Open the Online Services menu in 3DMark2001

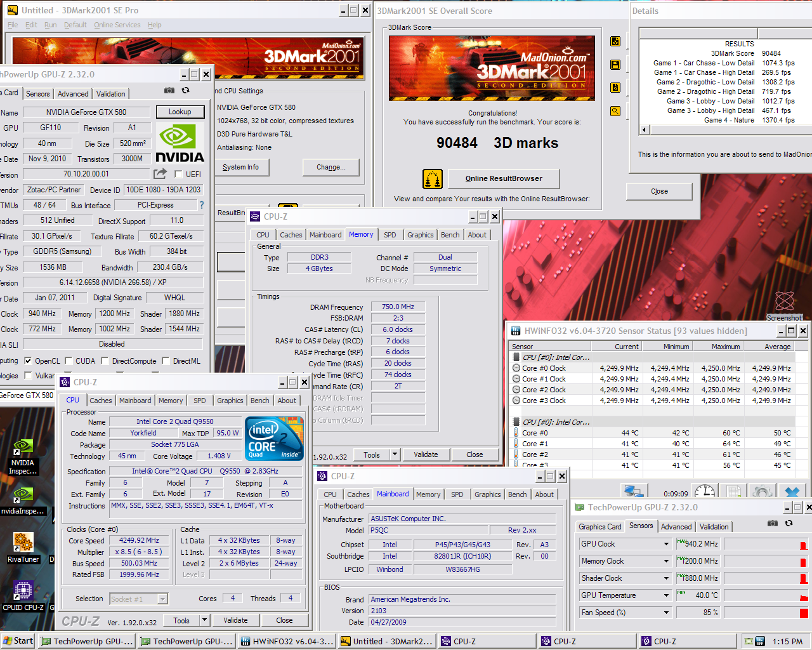[117, 25]
